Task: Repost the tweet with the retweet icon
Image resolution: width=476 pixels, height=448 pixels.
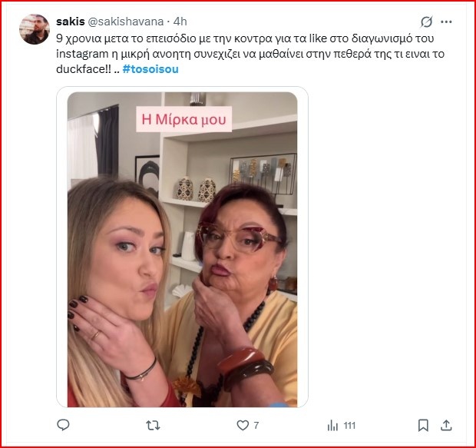Action: pos(153,425)
